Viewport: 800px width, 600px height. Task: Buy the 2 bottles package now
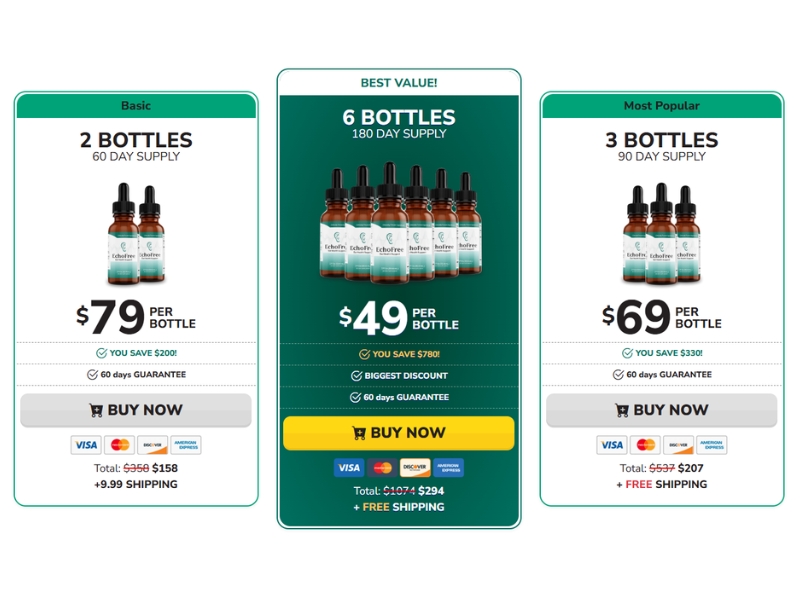point(136,410)
